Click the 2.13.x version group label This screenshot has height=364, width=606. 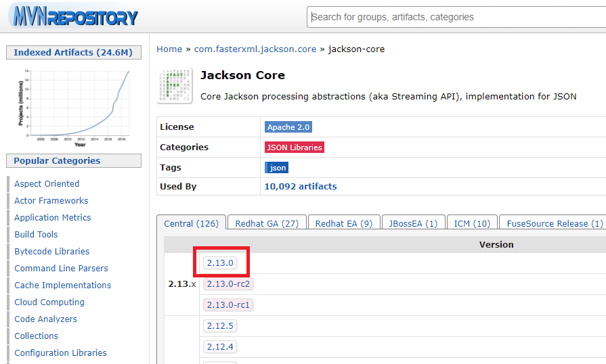point(182,284)
